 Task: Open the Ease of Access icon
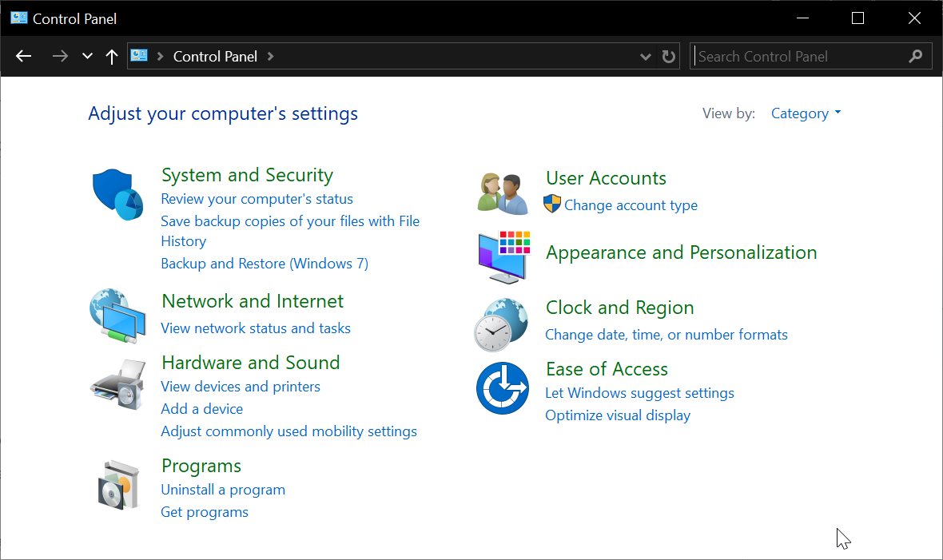tap(503, 388)
